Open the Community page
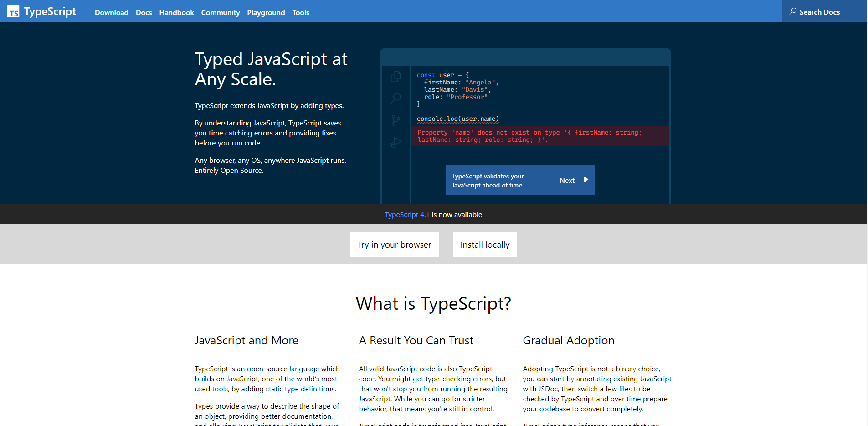This screenshot has width=868, height=426. pyautogui.click(x=221, y=12)
